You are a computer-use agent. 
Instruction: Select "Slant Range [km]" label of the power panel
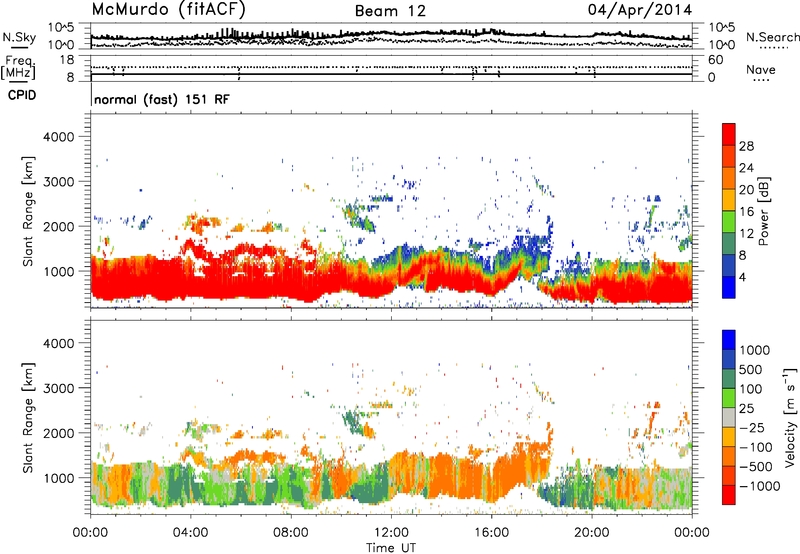click(x=28, y=211)
